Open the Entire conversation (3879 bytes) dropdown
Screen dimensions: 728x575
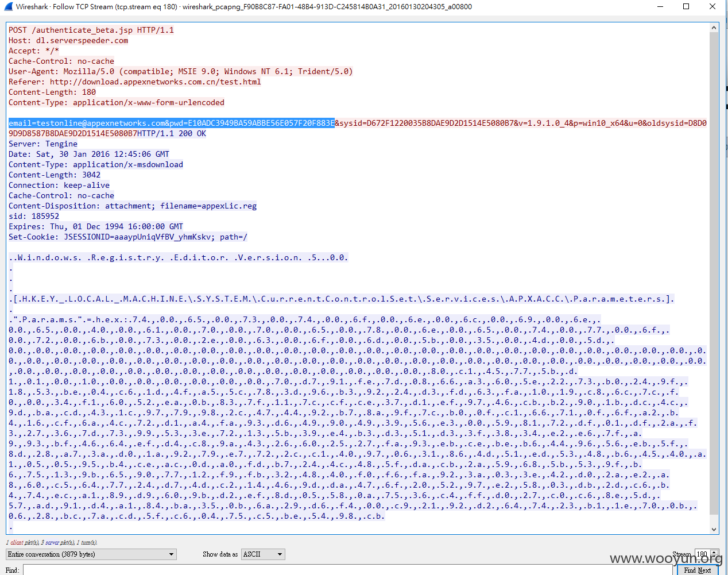[91, 554]
